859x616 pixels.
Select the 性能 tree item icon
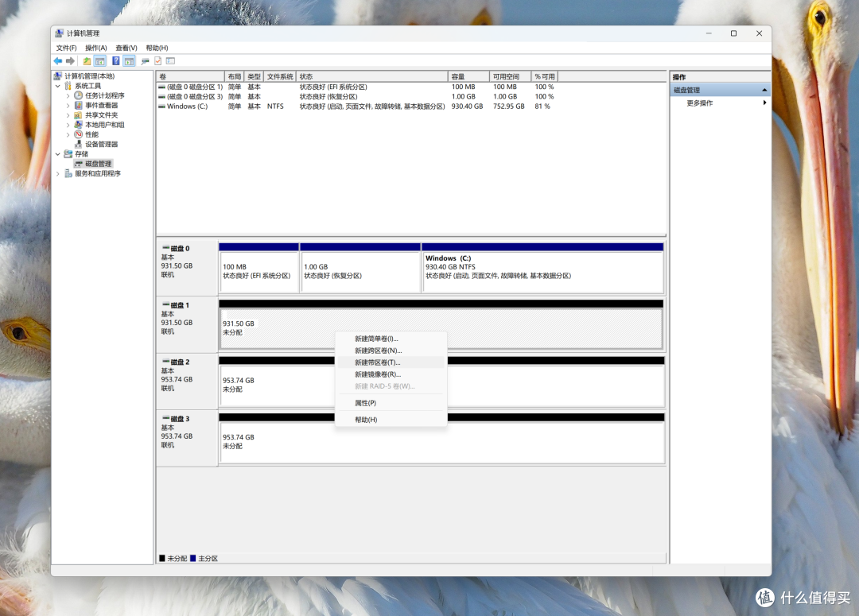78,134
